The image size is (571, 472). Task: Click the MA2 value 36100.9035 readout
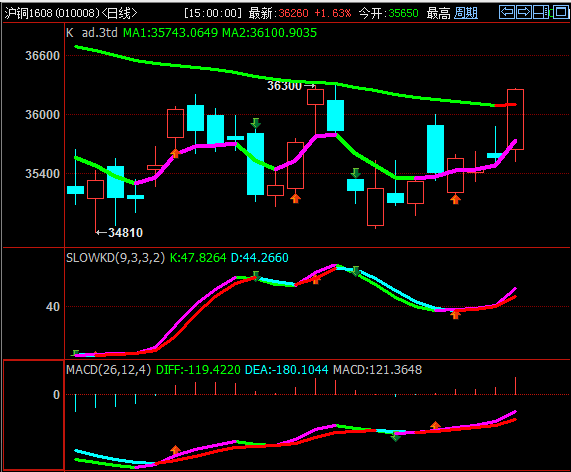click(269, 33)
